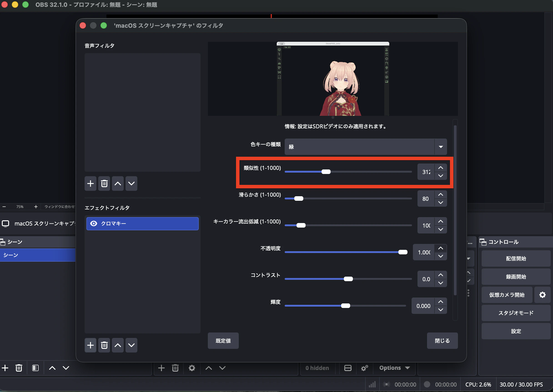Delete selected audio filter with trash icon
This screenshot has height=392, width=553.
click(104, 184)
